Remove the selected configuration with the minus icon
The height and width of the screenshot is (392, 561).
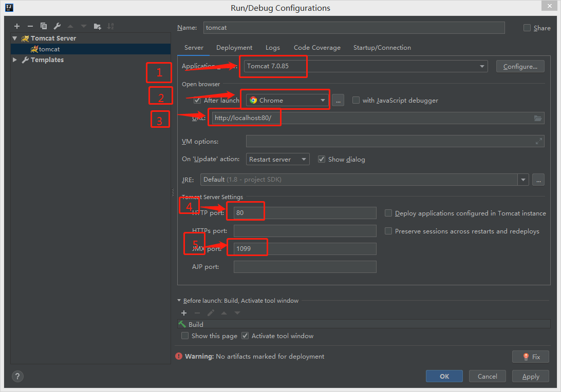30,26
